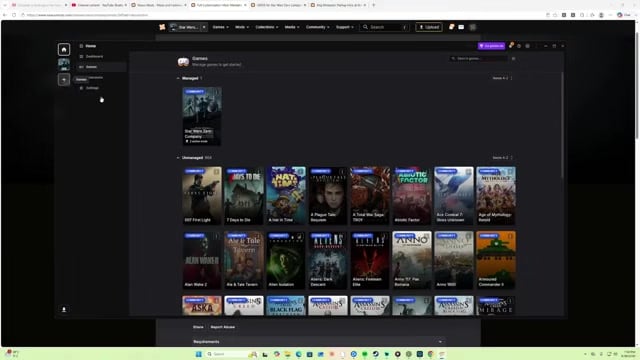The width and height of the screenshot is (640, 360).
Task: Select the Alien Isolation game card
Action: tap(286, 260)
